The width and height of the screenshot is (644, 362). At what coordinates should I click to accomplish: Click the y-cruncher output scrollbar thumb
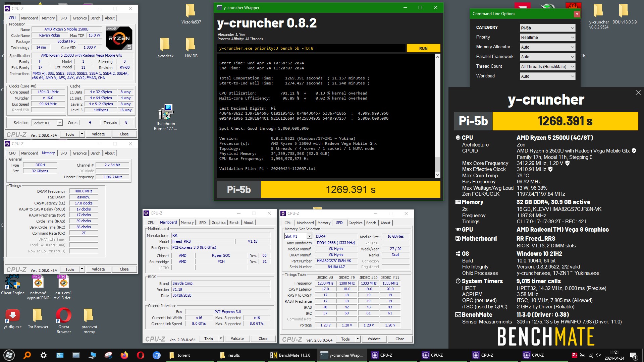(437, 164)
